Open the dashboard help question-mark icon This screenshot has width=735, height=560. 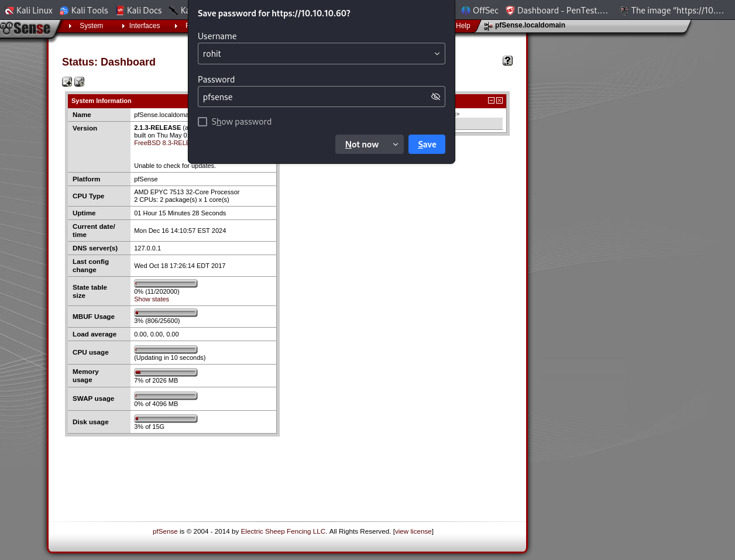point(507,61)
